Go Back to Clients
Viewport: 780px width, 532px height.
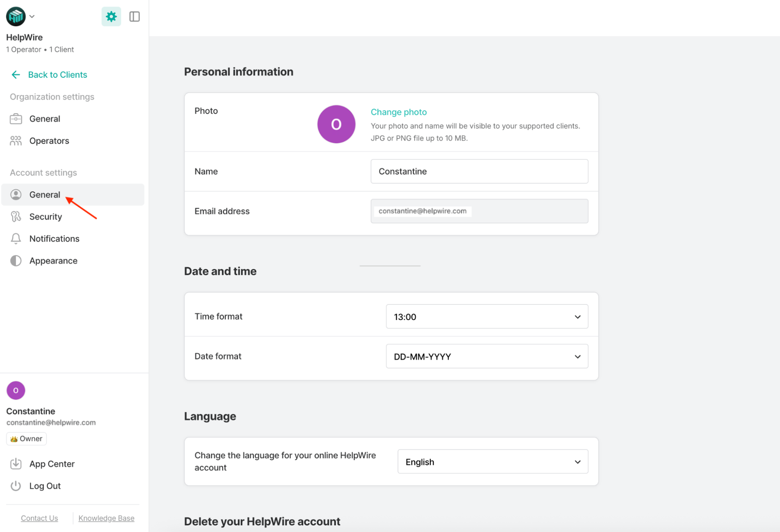pyautogui.click(x=57, y=75)
